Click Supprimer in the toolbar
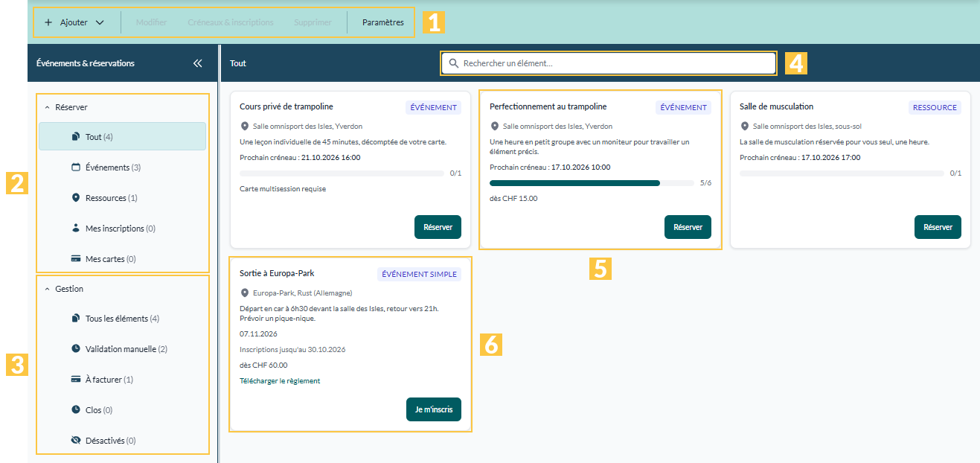This screenshot has width=980, height=463. [313, 22]
